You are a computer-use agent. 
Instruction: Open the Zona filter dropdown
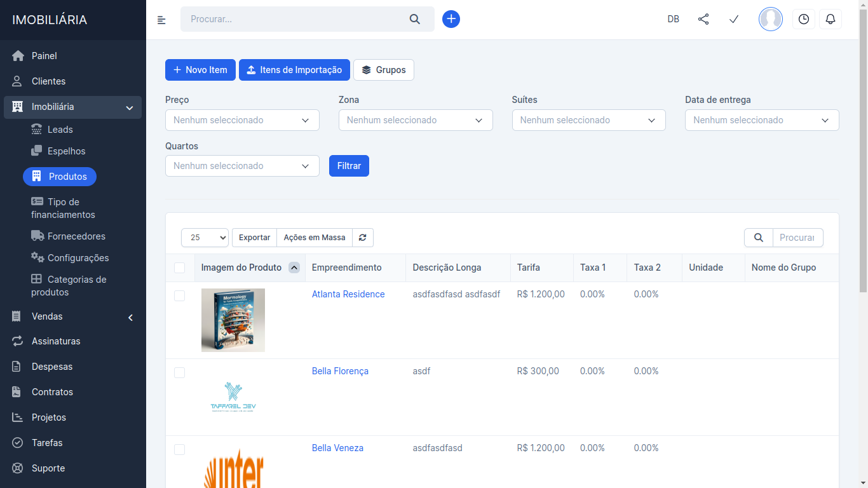click(x=416, y=120)
